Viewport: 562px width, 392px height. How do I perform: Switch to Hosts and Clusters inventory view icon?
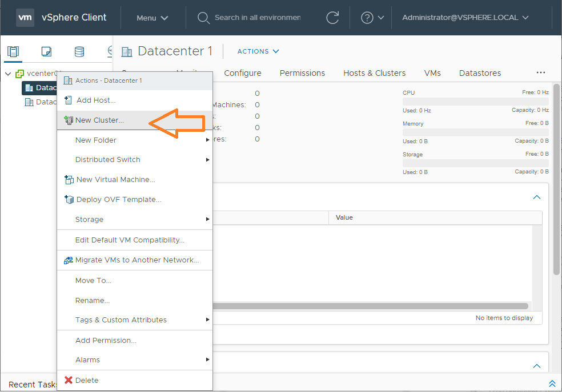(13, 51)
